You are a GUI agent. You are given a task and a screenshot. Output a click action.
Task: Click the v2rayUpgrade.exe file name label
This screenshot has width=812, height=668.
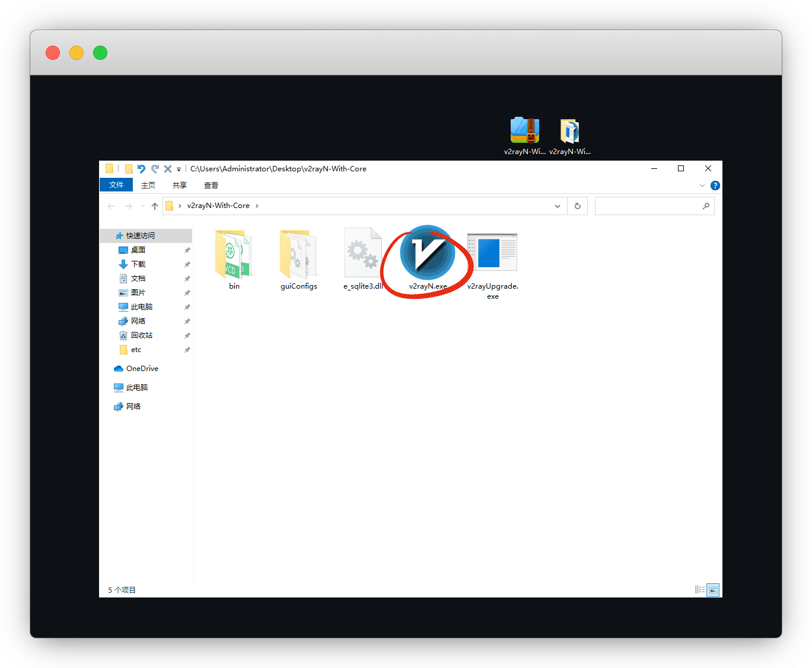pyautogui.click(x=493, y=291)
